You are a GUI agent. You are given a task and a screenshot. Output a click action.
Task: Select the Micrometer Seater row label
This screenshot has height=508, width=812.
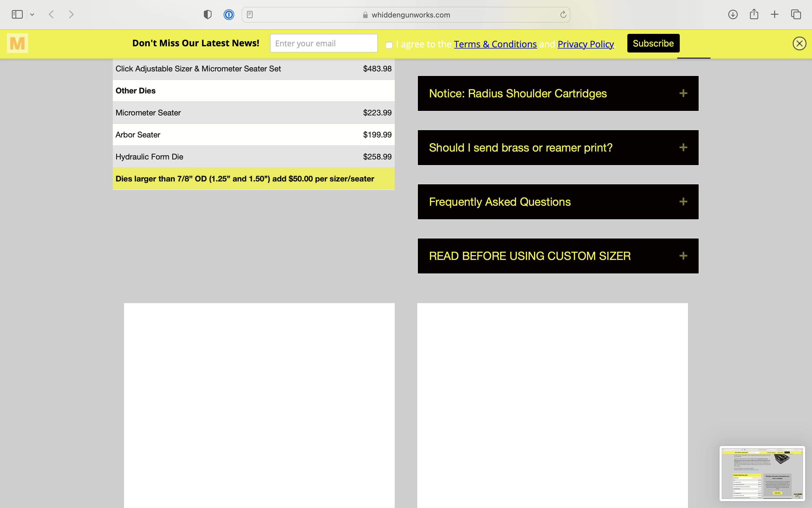[148, 113]
